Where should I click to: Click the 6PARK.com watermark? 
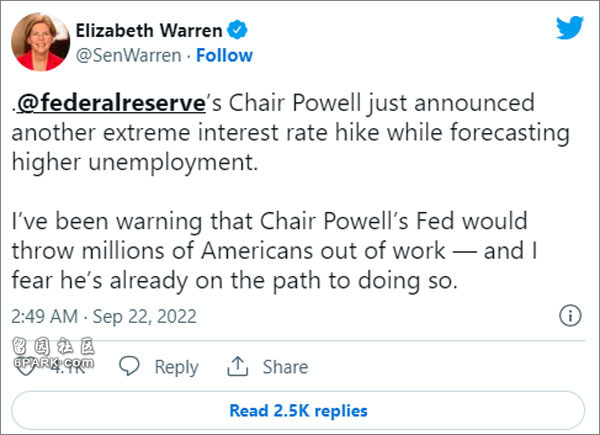tap(54, 352)
